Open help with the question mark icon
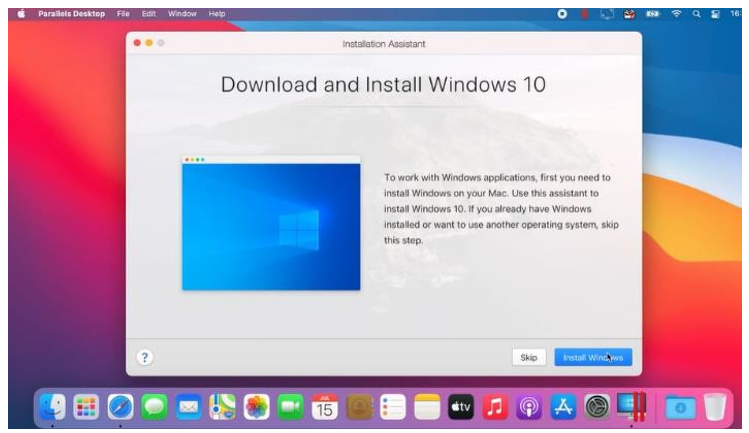The height and width of the screenshot is (433, 749). coord(144,357)
